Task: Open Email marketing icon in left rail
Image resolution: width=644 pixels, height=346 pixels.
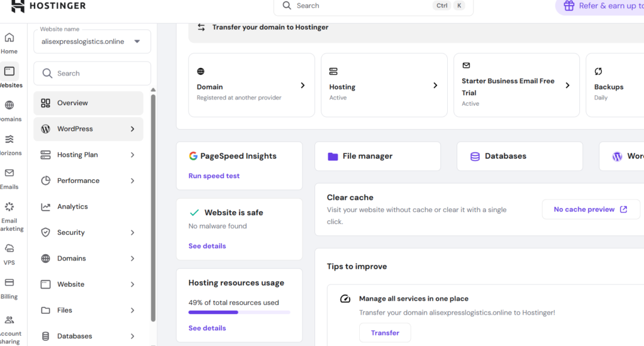Action: [9, 207]
